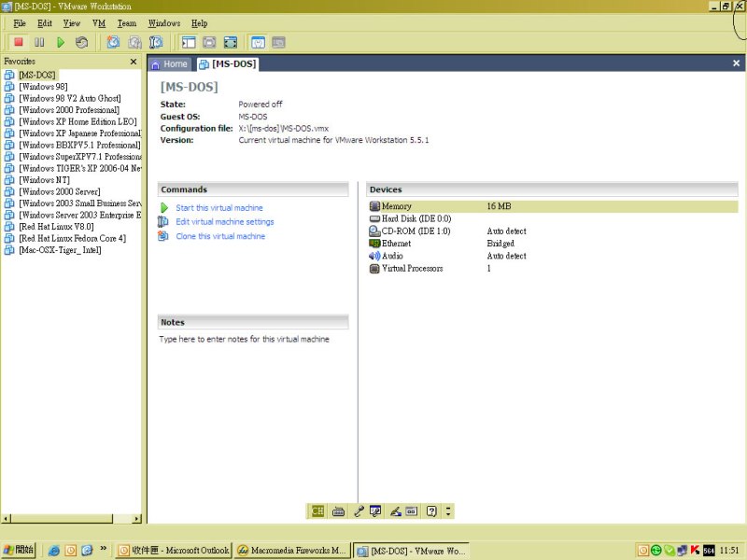Click the Favorites scrollbar left arrow
Viewport: 747px width, 560px height.
(6, 519)
